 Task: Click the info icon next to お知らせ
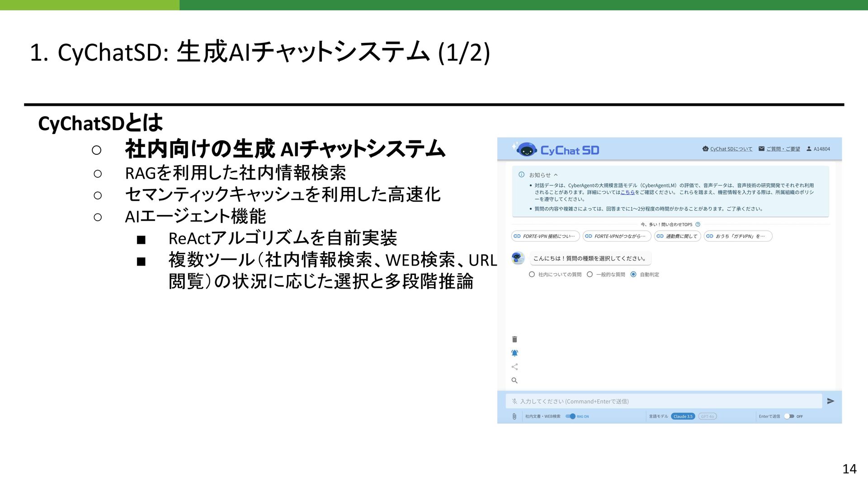click(x=521, y=175)
